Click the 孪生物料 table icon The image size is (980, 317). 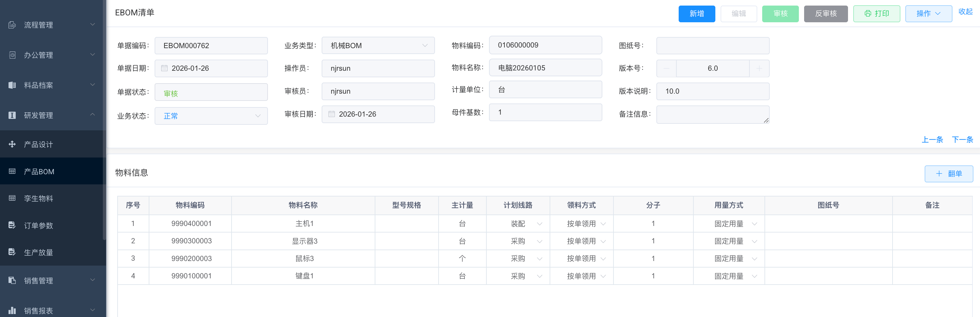[x=12, y=198]
